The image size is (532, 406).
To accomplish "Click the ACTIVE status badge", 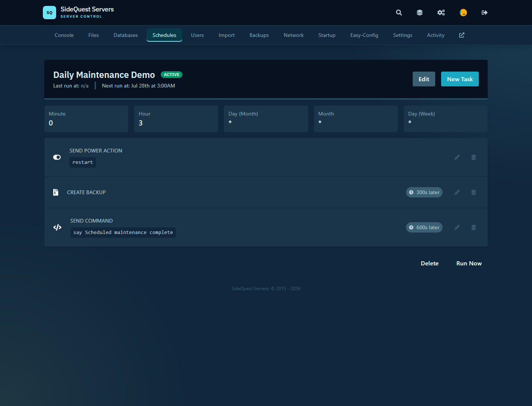I will tap(171, 75).
